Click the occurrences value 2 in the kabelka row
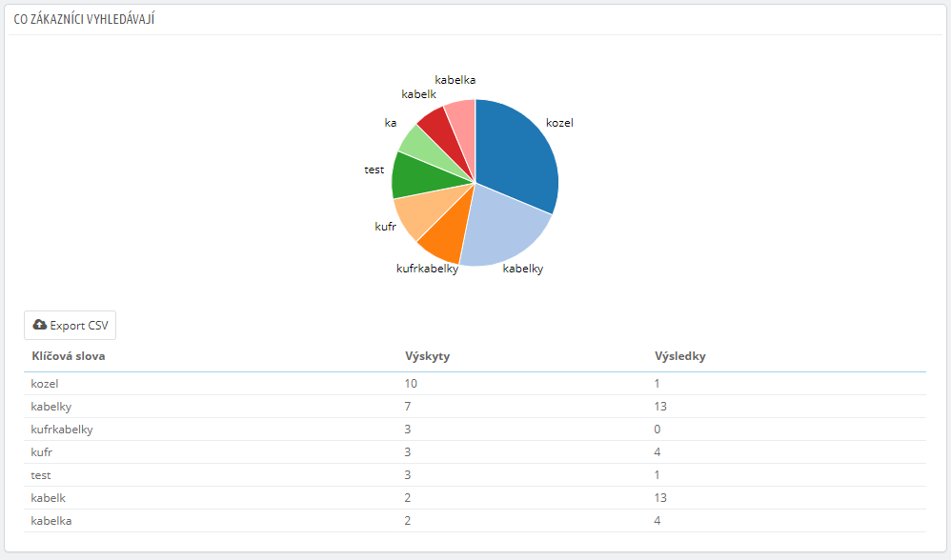This screenshot has width=951, height=560. (x=408, y=521)
